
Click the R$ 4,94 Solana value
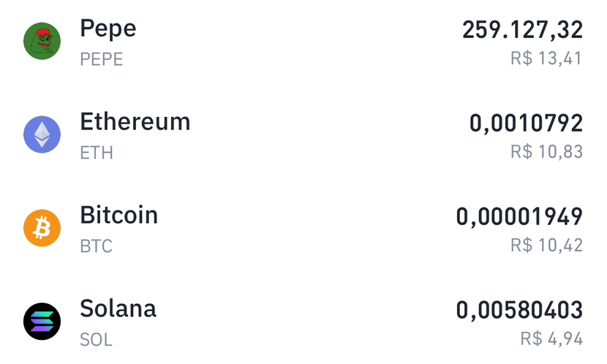551,339
